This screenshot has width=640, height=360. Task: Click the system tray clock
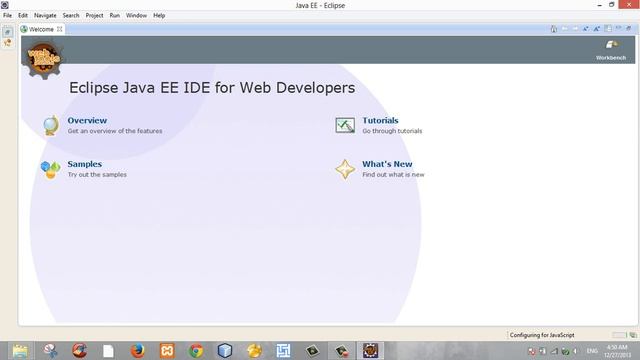click(x=617, y=351)
